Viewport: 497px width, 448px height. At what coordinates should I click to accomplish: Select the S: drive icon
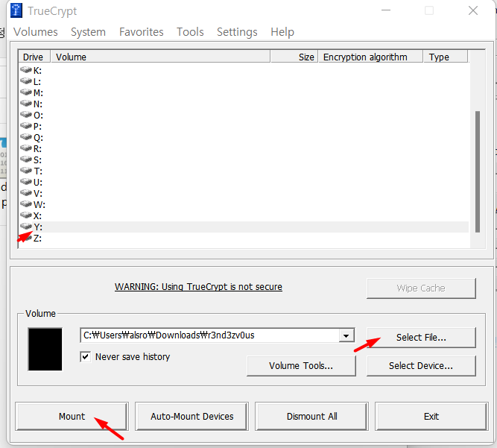(26, 160)
